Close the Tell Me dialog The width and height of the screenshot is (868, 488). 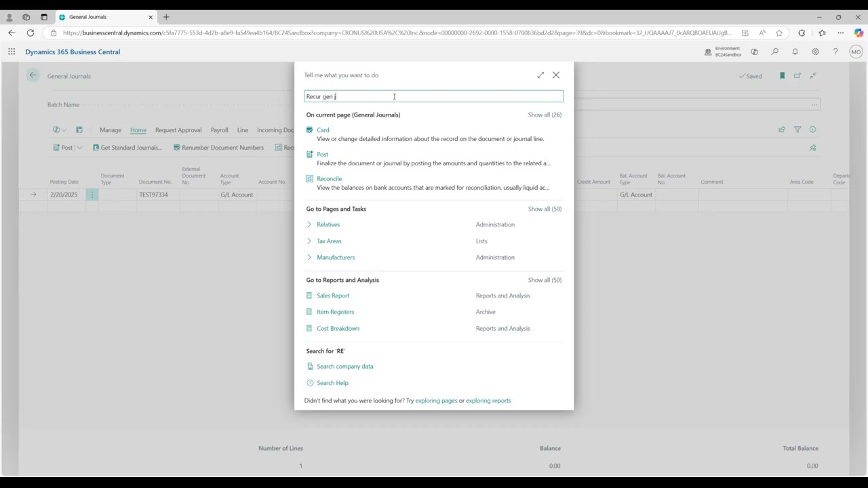pos(556,75)
